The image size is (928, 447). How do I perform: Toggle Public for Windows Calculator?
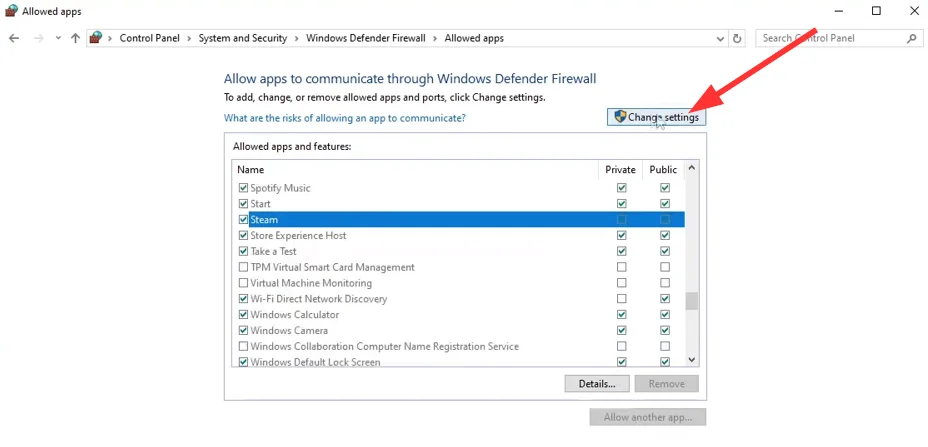(665, 314)
